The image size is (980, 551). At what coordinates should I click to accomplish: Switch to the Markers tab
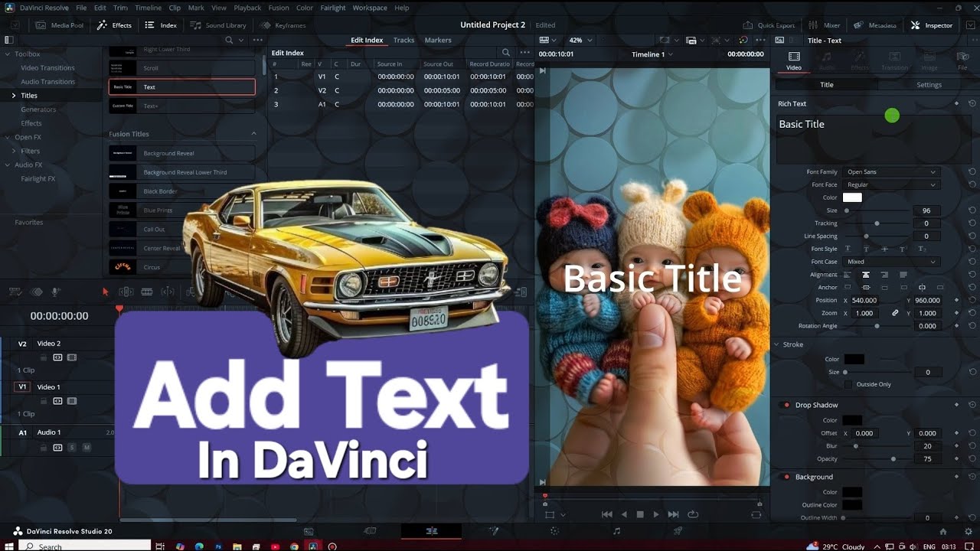point(437,40)
